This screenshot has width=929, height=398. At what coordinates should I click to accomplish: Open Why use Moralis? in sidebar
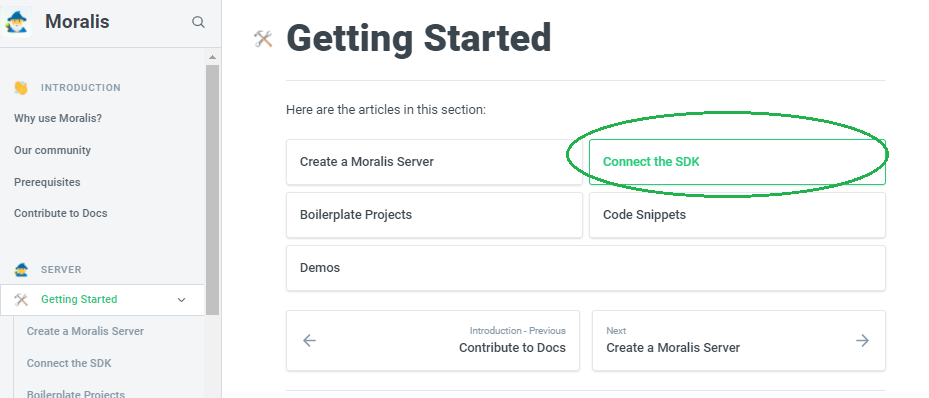[x=58, y=118]
